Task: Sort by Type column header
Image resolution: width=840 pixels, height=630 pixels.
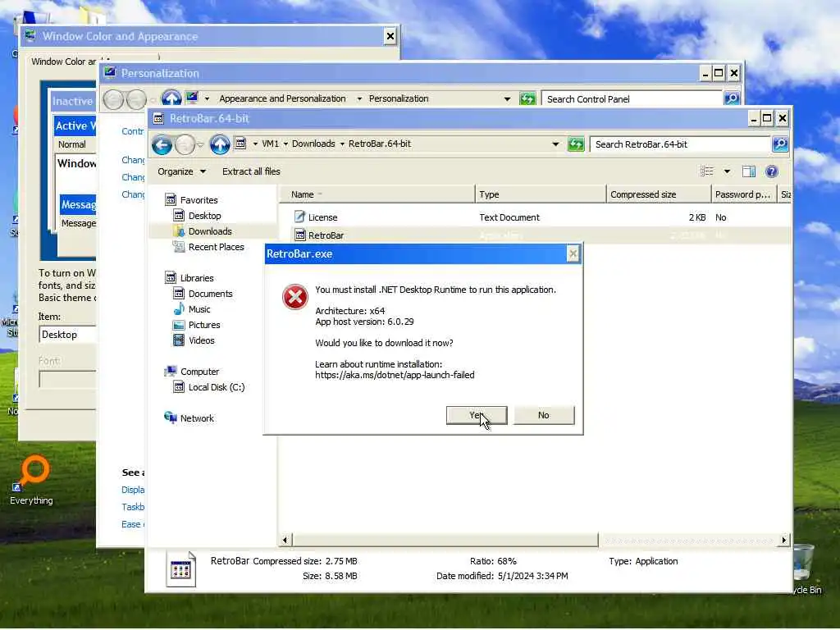Action: pos(541,194)
